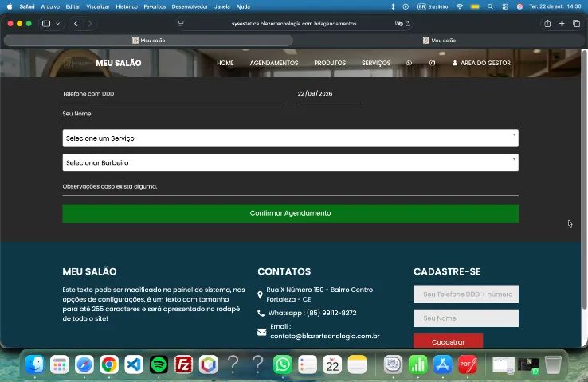Reload the page with refresh icon
Viewport: 588px width, 382px height.
(408, 24)
